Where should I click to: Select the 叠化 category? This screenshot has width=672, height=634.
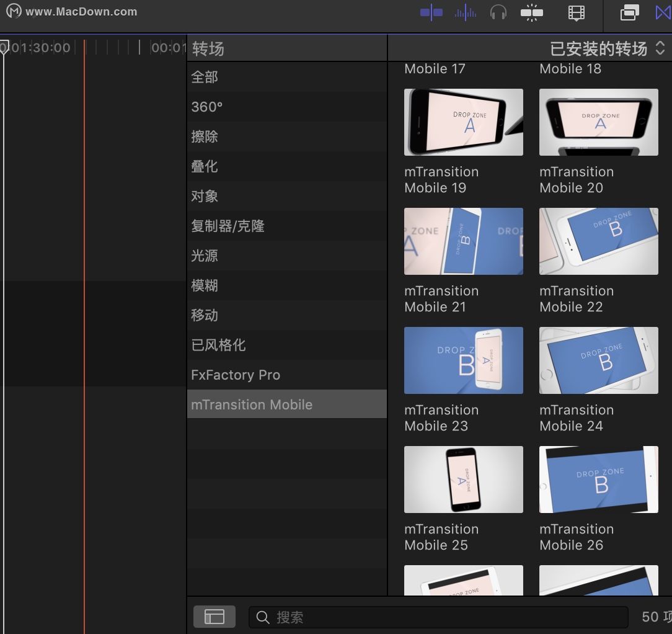click(286, 166)
